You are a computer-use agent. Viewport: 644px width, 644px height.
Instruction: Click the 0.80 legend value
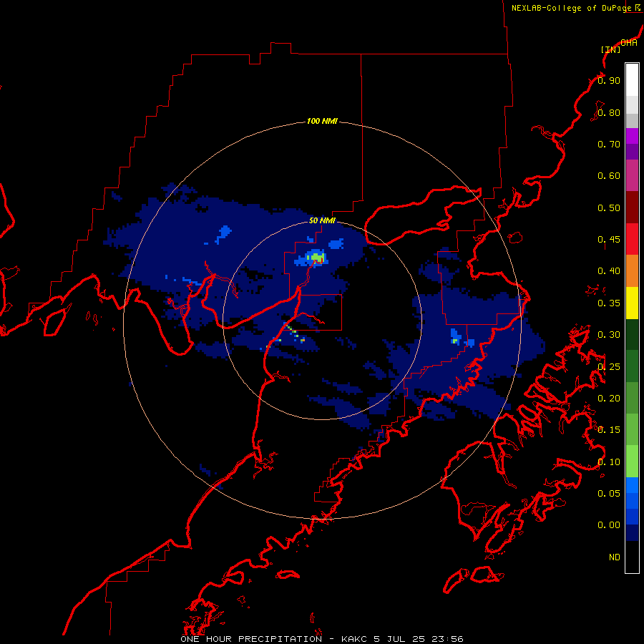609,112
